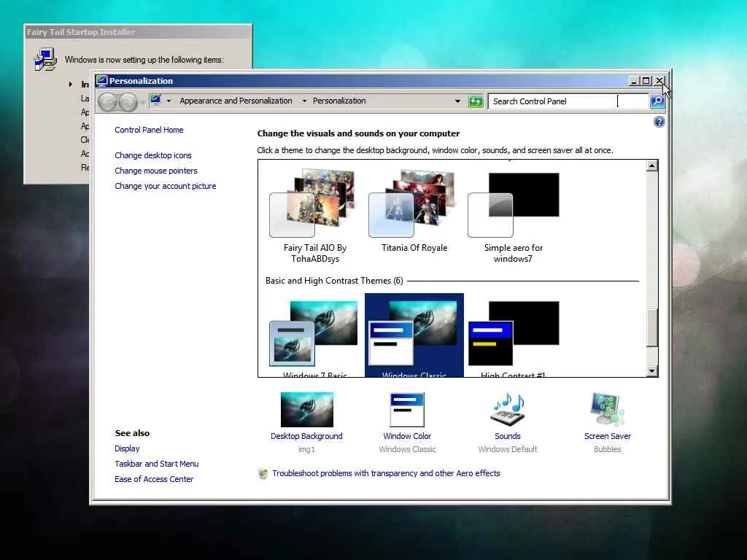Select the Windows Classic theme

coord(414,335)
